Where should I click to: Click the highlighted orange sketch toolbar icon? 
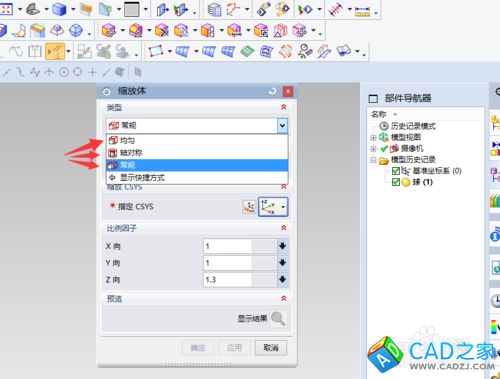[x=55, y=52]
